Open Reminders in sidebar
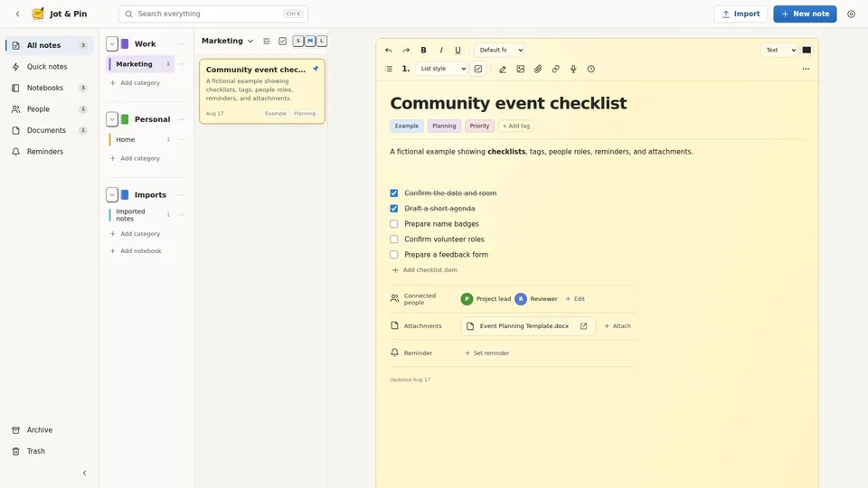The image size is (868, 488). pyautogui.click(x=50, y=152)
